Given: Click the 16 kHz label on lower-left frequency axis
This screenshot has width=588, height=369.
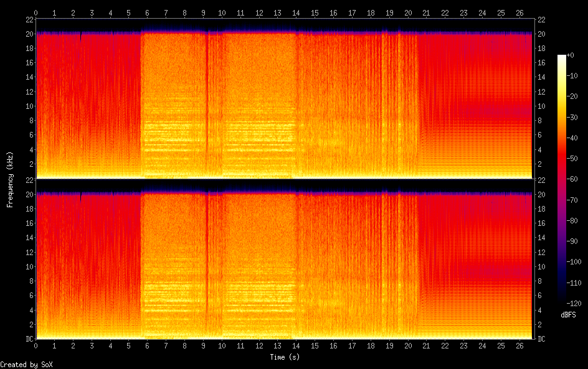Looking at the screenshot, I should [28, 223].
